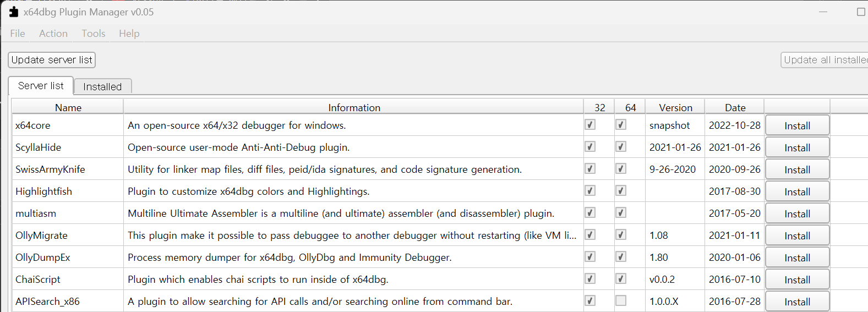Select the x64core name cell

click(x=68, y=125)
